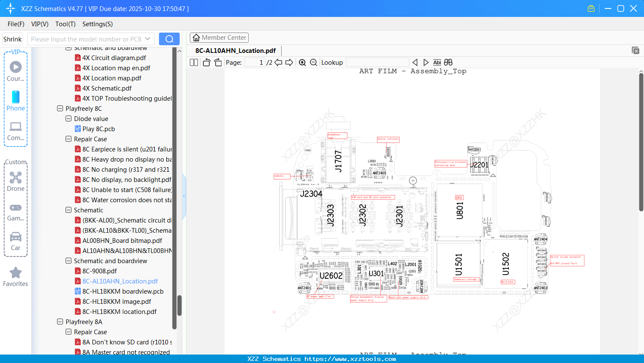Open 8C No charging repair case
The width and height of the screenshot is (644, 363).
123,170
